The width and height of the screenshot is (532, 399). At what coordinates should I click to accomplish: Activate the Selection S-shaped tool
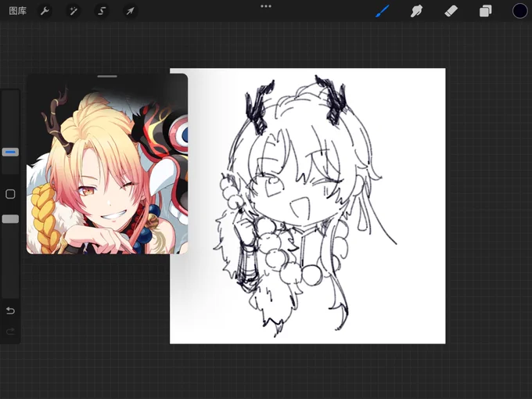102,11
